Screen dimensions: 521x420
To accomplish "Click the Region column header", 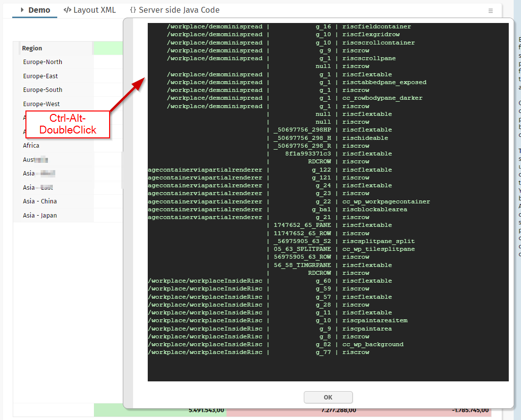I will tap(32, 48).
